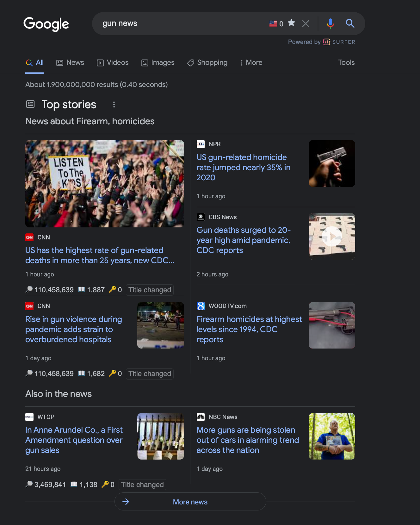420x525 pixels.
Task: Clear the search query with the X
Action: click(x=306, y=23)
